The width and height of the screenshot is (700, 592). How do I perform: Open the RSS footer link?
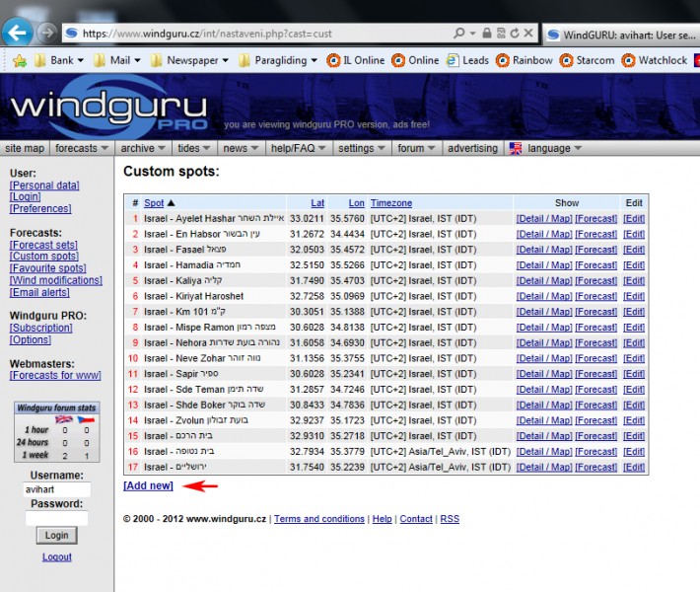(450, 519)
